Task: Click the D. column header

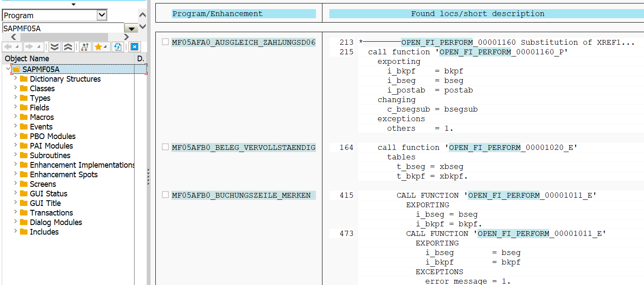Action: (140, 58)
